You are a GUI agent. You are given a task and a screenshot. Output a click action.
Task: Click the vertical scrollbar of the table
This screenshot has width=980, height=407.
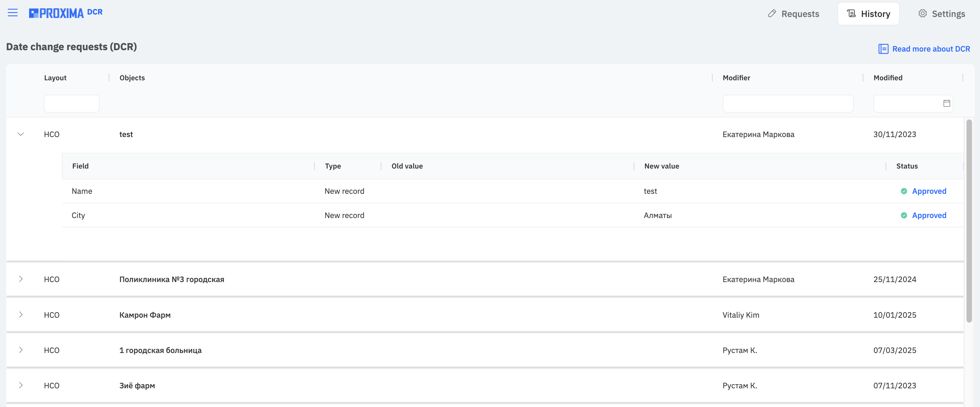click(x=969, y=221)
